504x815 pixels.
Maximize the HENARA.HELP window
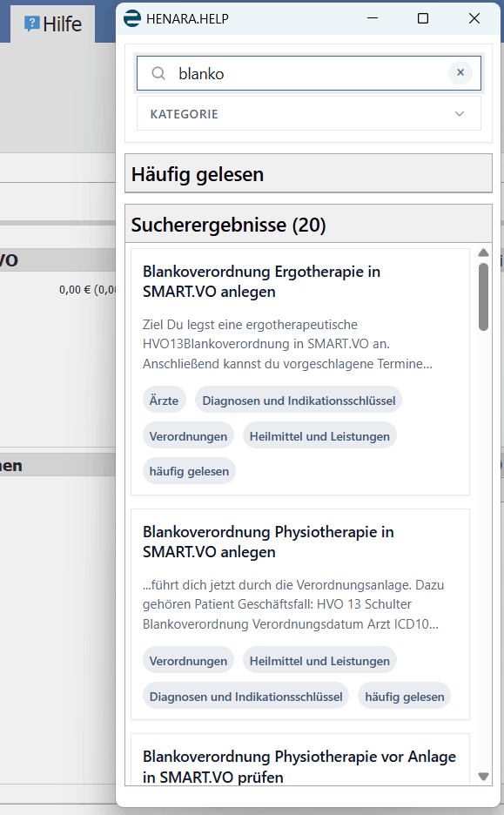point(423,18)
